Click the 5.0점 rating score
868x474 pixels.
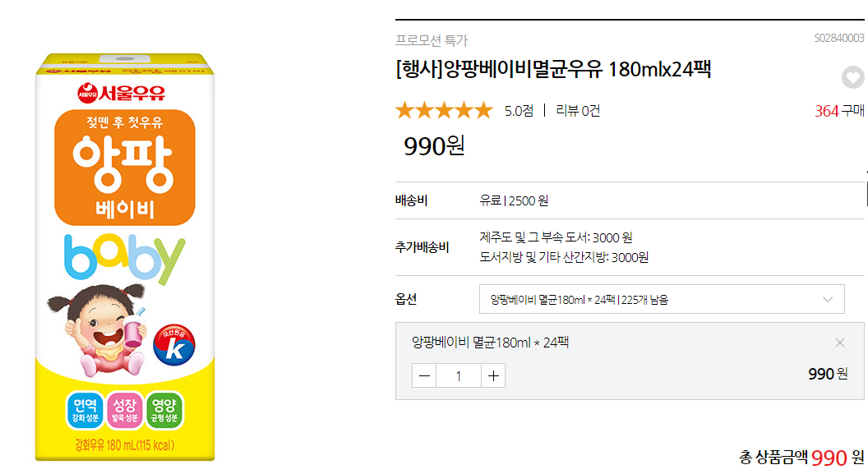coord(519,111)
